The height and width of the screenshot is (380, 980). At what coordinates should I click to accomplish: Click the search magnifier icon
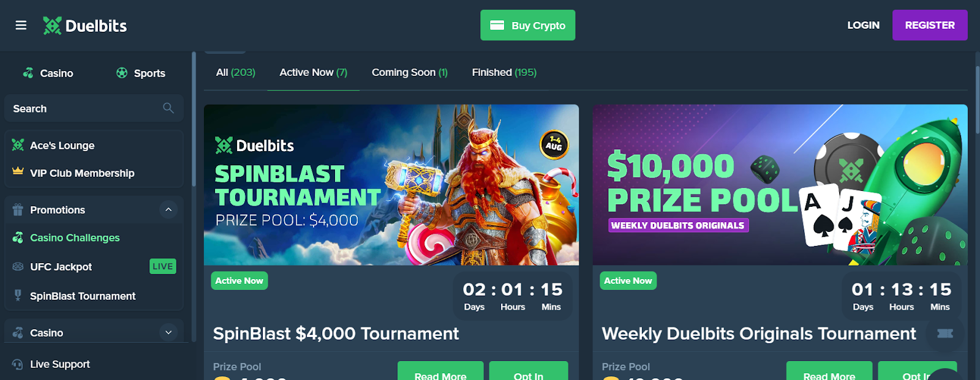168,108
